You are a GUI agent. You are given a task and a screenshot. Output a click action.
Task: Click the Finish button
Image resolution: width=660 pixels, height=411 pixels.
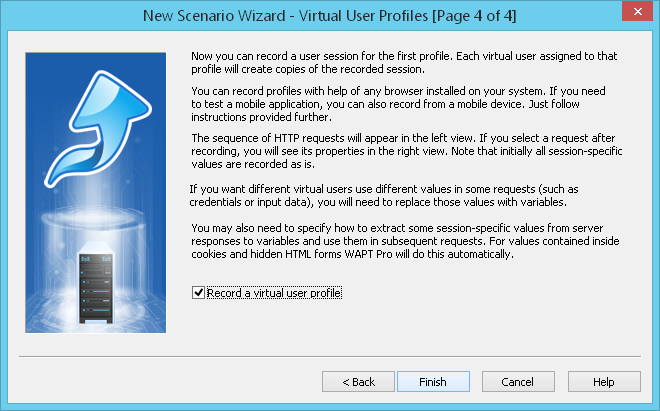tap(433, 382)
